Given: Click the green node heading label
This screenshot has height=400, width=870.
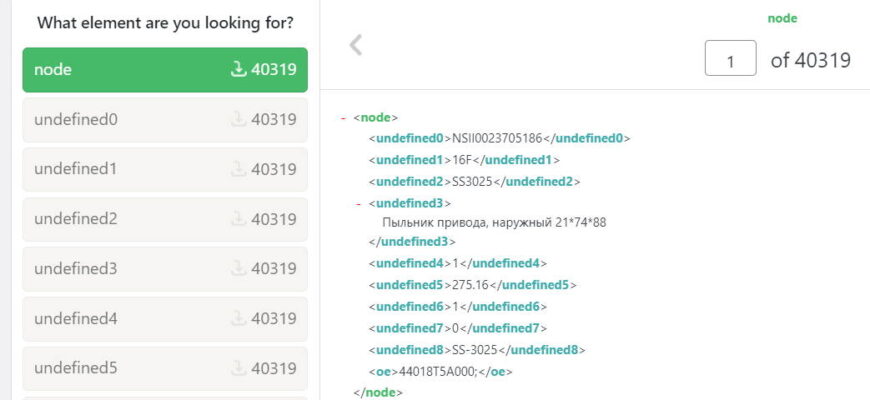Looking at the screenshot, I should (x=782, y=18).
